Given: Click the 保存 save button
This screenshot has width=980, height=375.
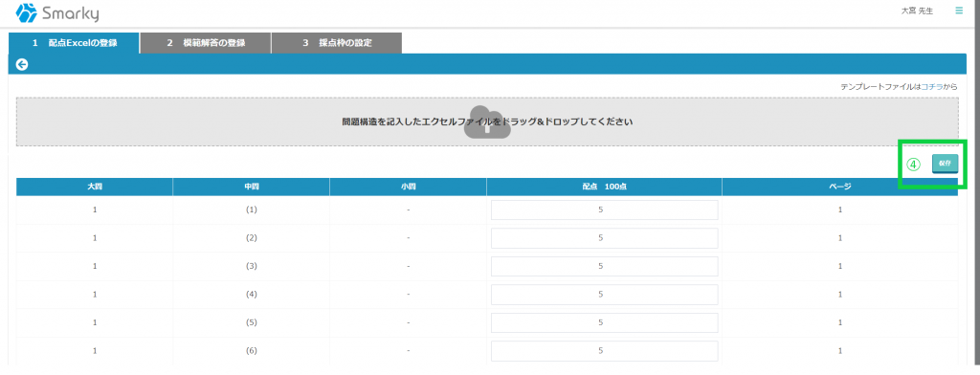Looking at the screenshot, I should coord(945,164).
